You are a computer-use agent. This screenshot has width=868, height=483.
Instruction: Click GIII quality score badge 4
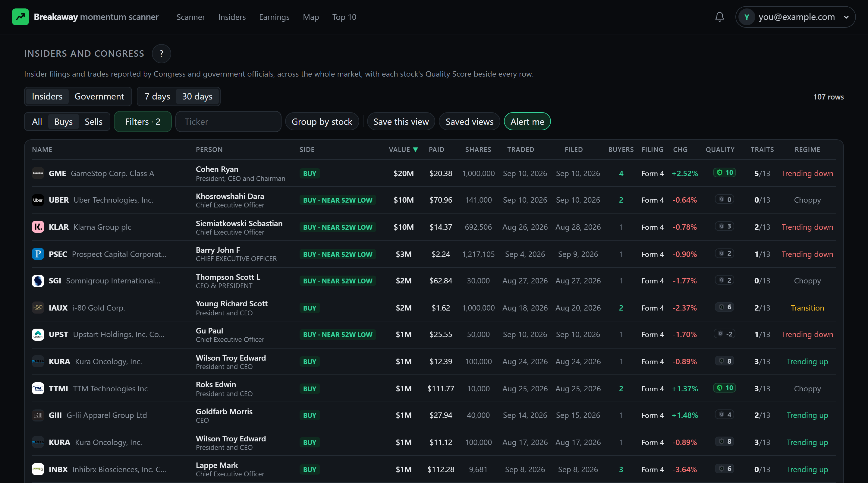pos(725,415)
